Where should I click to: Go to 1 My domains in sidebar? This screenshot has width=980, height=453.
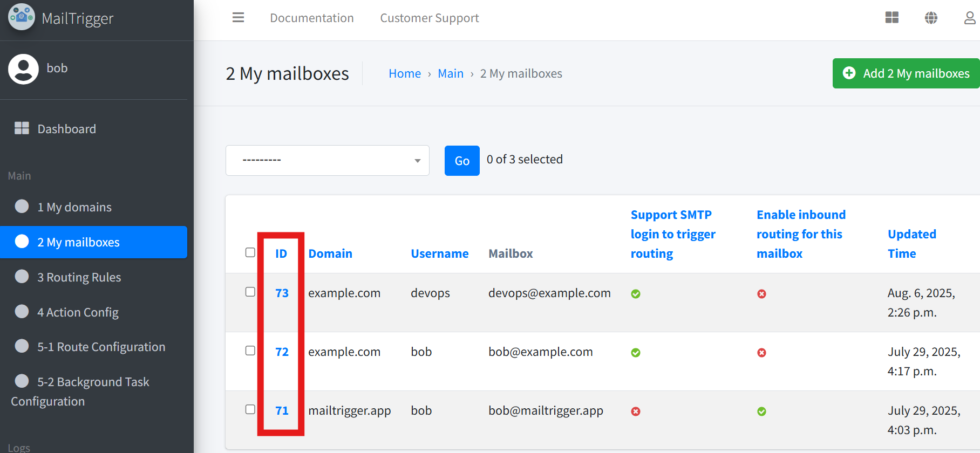[x=74, y=207]
